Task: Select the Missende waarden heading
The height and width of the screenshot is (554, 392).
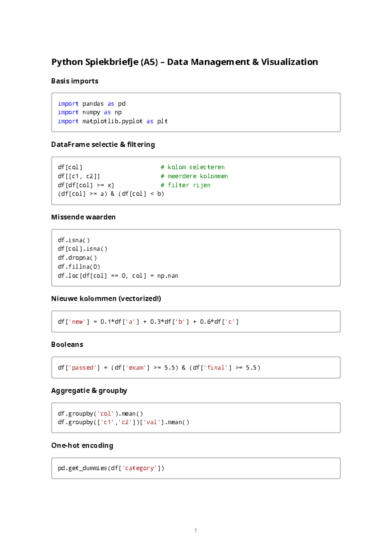Action: [83, 217]
